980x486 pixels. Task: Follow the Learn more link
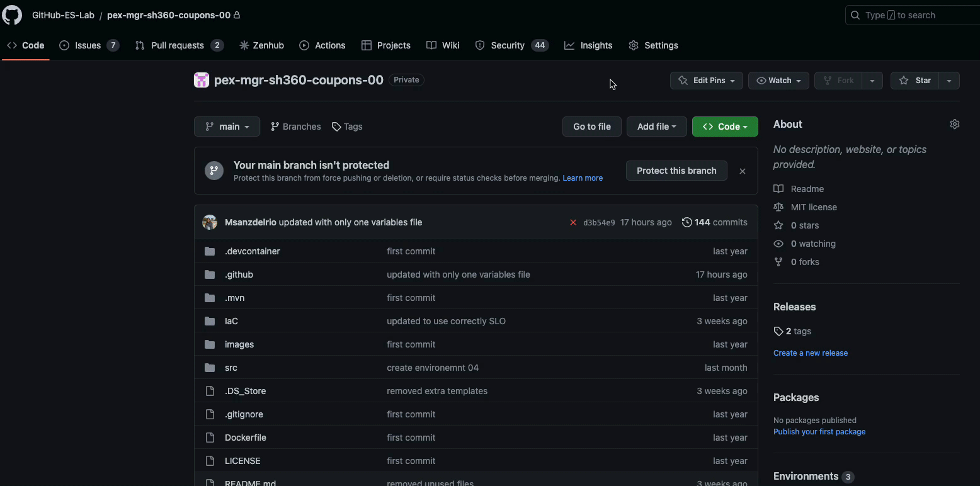[583, 178]
